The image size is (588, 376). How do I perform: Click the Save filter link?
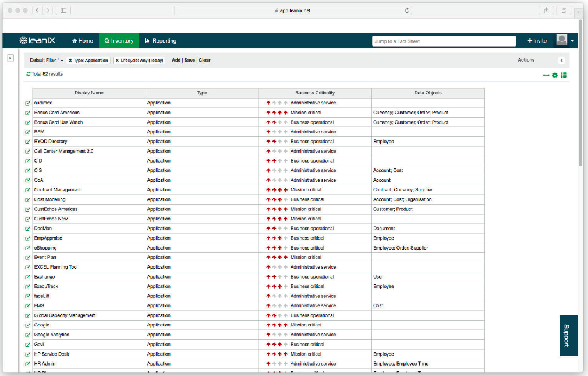[x=189, y=61]
